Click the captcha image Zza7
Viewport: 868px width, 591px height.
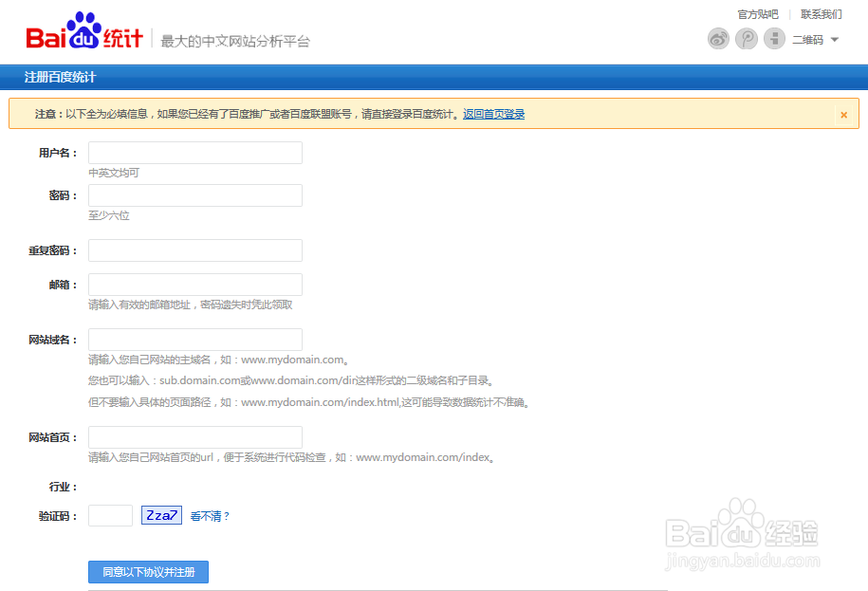click(161, 515)
